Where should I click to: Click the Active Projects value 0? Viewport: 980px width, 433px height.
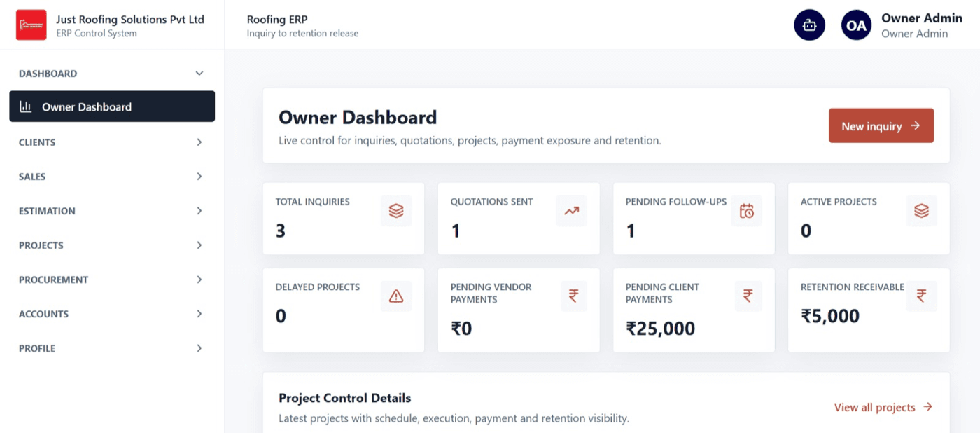pyautogui.click(x=806, y=231)
